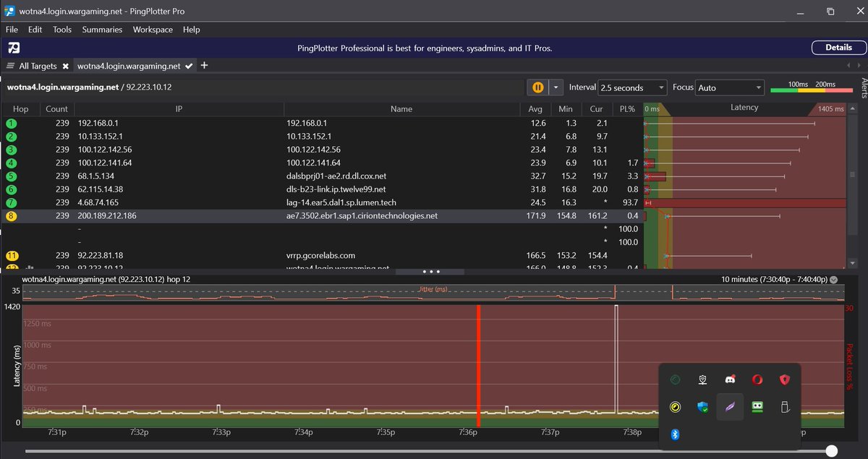The image size is (868, 459).
Task: Open Discord from the system tray
Action: tap(730, 379)
